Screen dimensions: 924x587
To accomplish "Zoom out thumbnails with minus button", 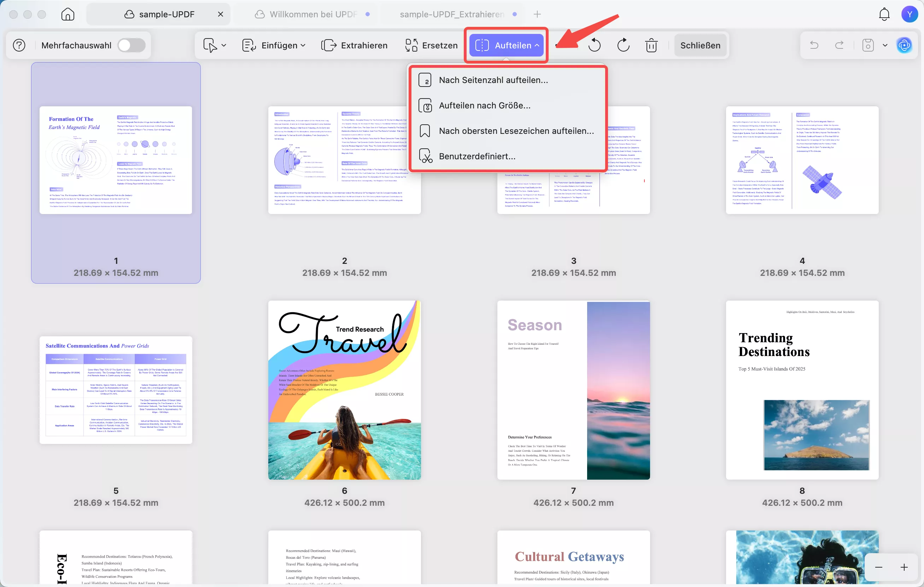I will [x=878, y=567].
